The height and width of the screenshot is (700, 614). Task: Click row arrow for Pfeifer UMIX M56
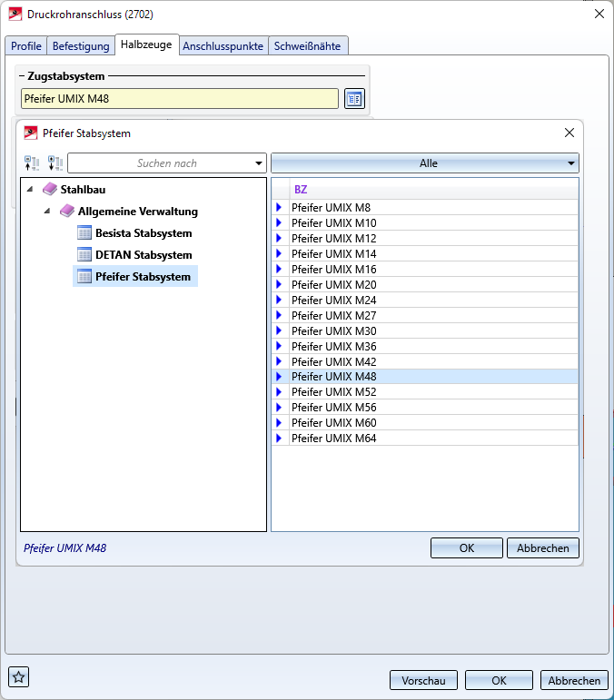click(x=279, y=407)
